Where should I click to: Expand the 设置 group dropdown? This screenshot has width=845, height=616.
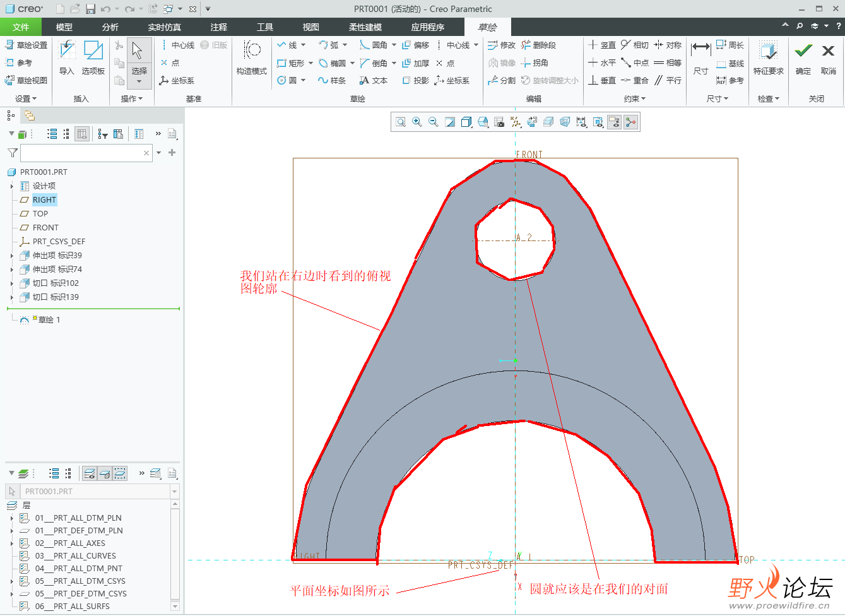[x=26, y=99]
